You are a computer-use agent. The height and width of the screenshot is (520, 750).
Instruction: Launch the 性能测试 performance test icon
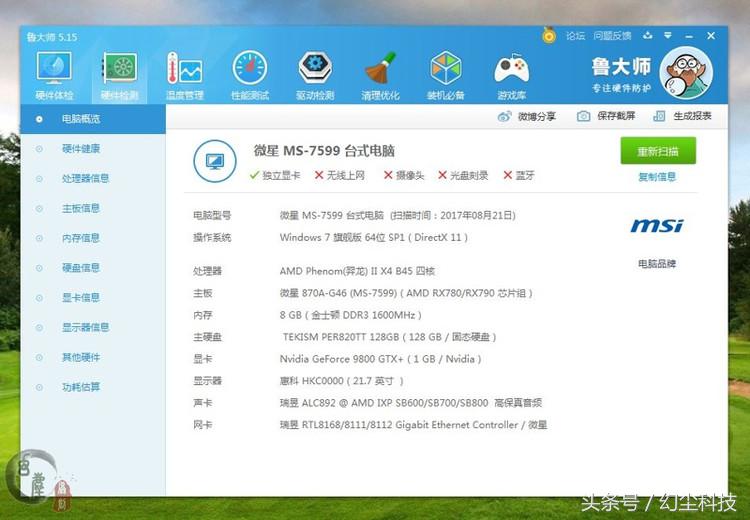tap(250, 76)
